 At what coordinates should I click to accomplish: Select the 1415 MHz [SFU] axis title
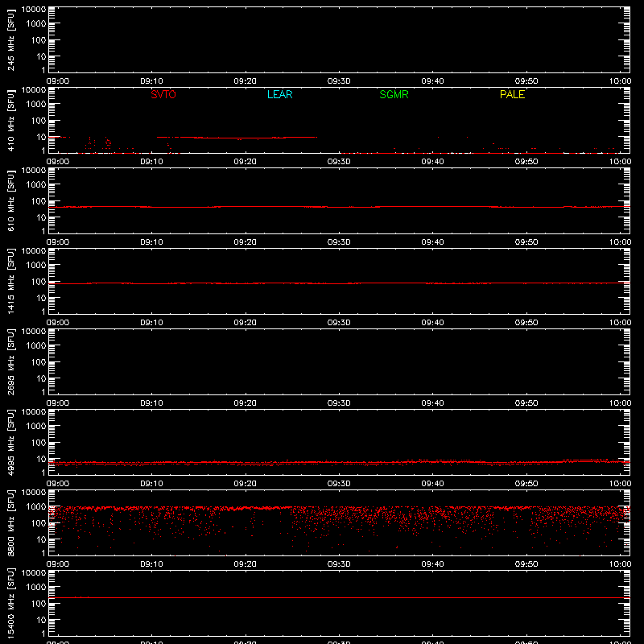[x=10, y=281]
